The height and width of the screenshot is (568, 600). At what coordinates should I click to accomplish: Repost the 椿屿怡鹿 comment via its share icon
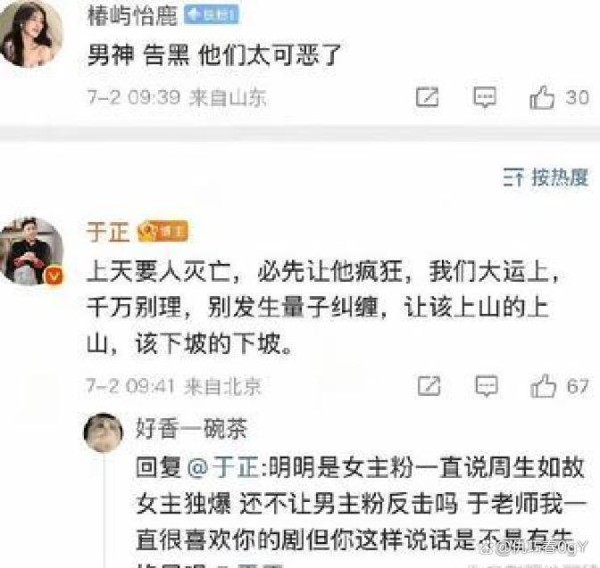pos(427,97)
